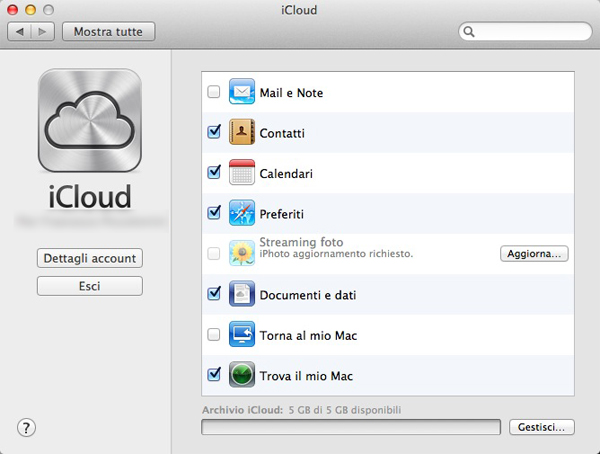
Task: Click the iCloud wordmark under the logo
Action: [x=90, y=197]
